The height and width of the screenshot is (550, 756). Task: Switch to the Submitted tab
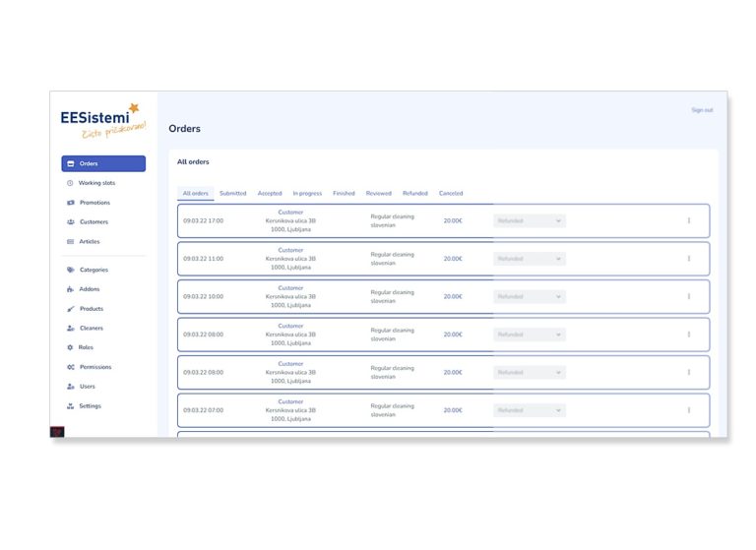(x=233, y=193)
